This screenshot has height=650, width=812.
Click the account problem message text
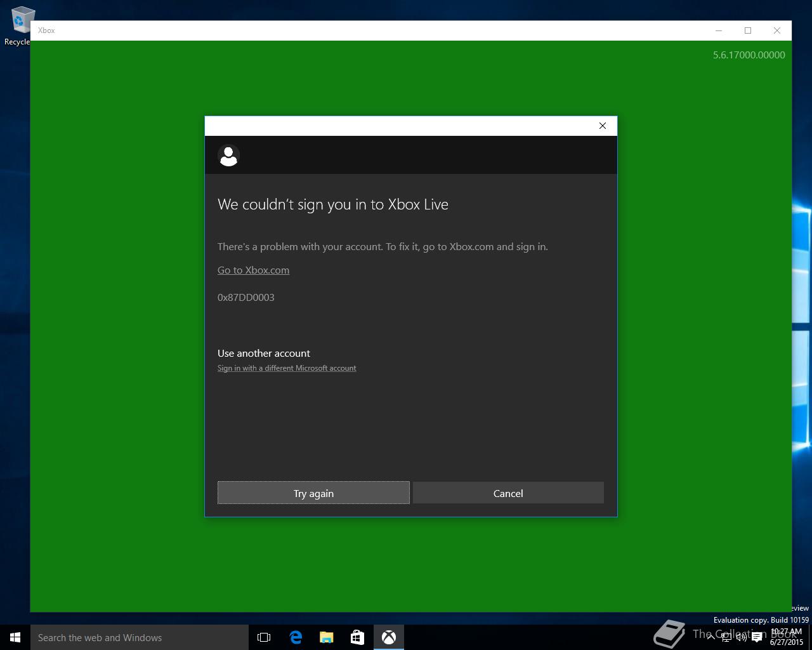click(383, 246)
